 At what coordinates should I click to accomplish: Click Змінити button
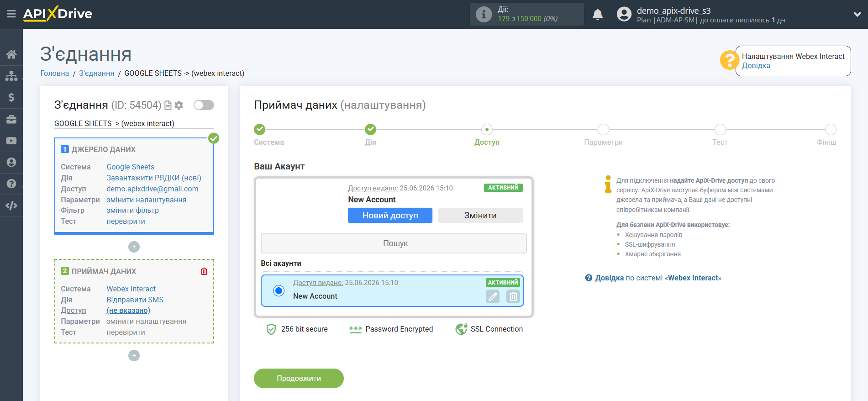coord(480,216)
